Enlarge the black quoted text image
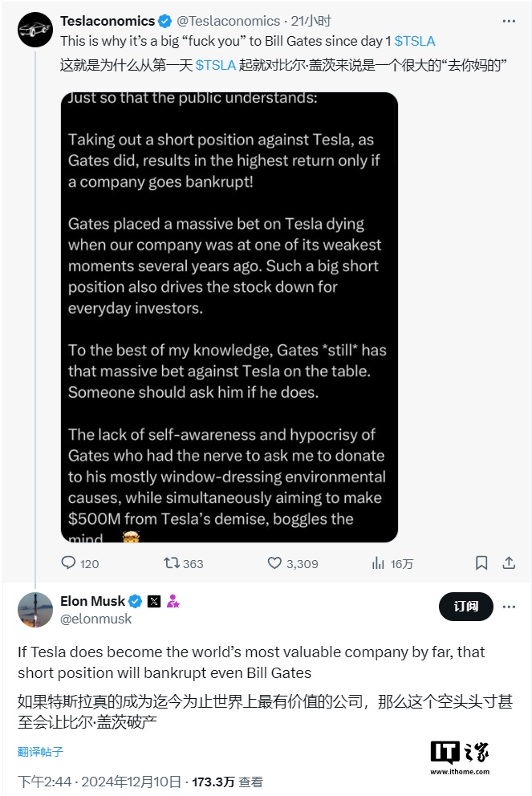The image size is (532, 796). pyautogui.click(x=229, y=317)
